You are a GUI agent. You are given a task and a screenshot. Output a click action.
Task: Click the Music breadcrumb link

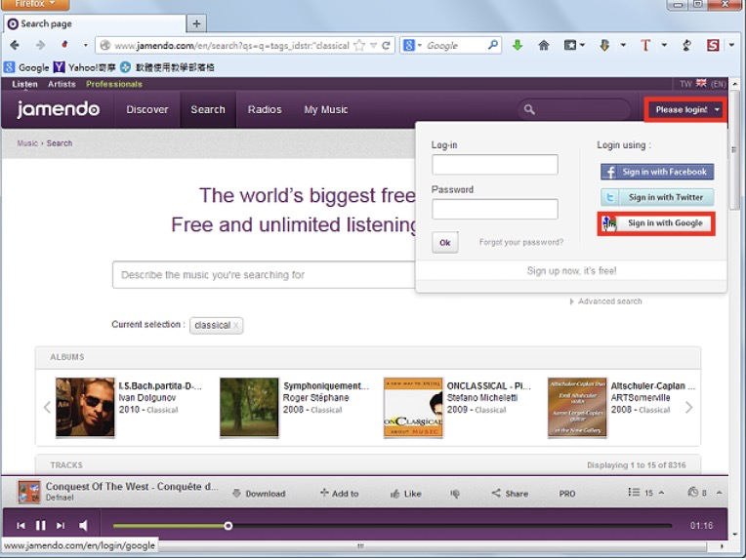(x=27, y=143)
